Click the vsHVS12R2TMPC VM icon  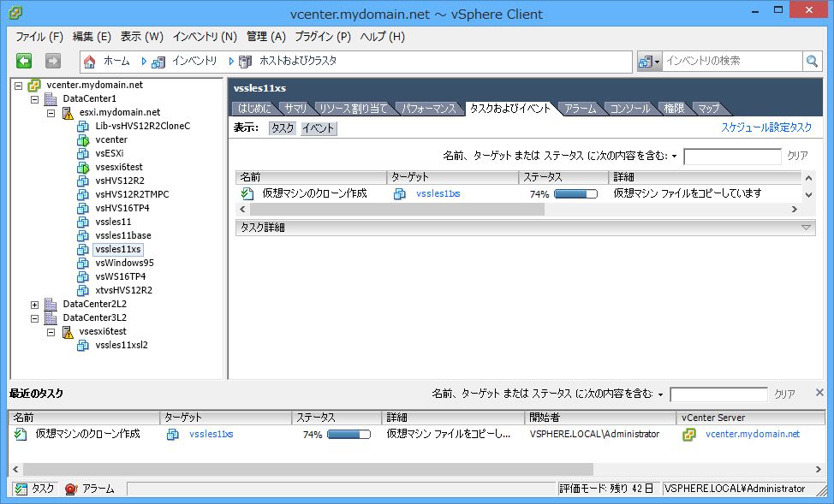click(83, 194)
